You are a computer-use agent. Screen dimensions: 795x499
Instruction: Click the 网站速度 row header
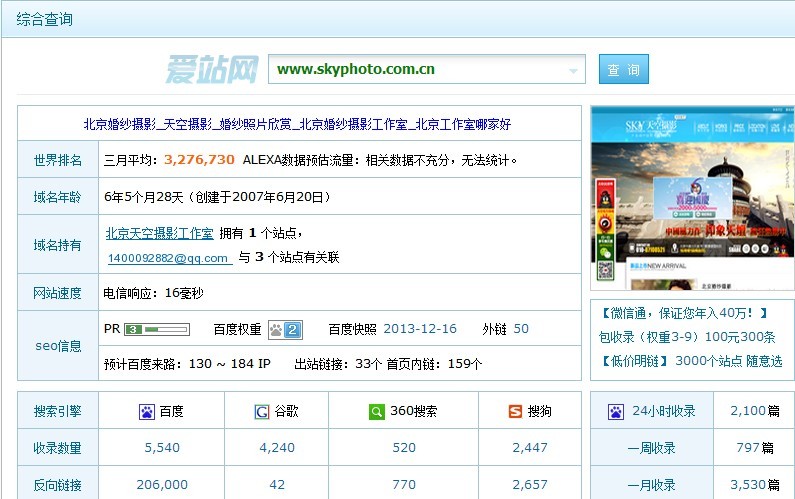coord(58,293)
